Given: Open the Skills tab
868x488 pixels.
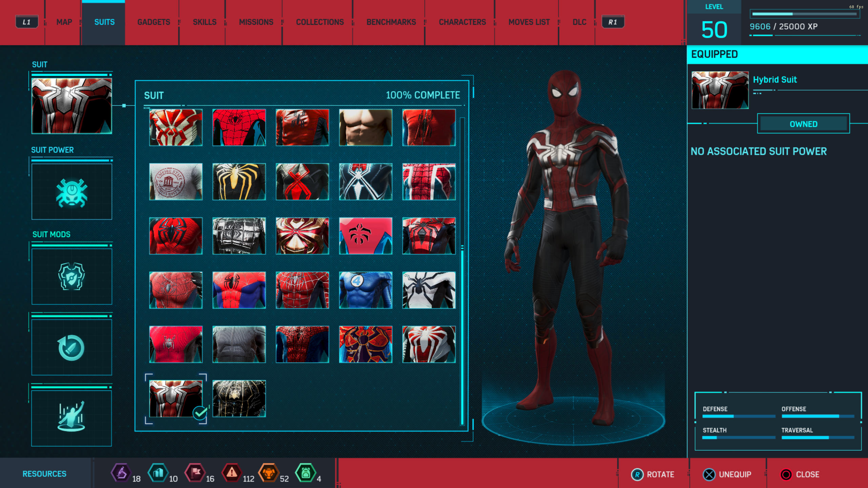Looking at the screenshot, I should 204,22.
